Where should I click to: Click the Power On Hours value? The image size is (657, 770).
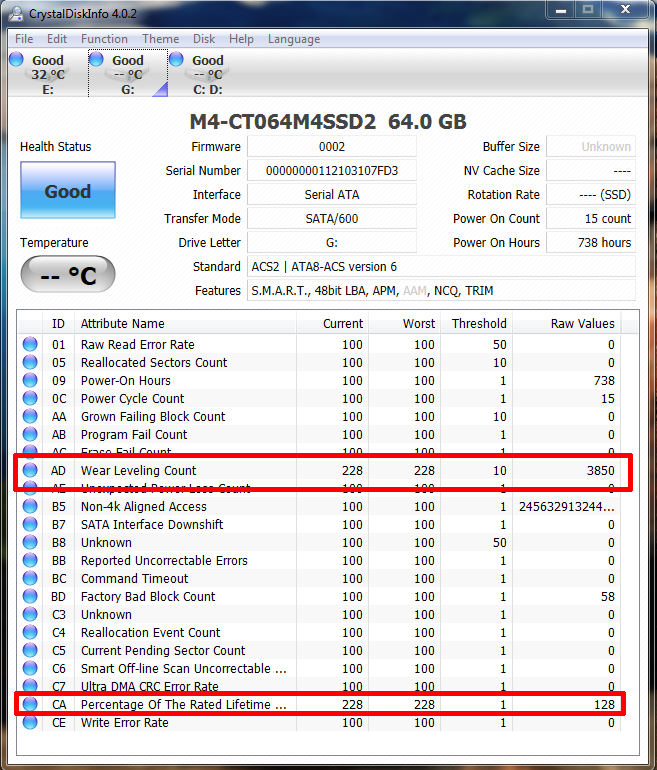[x=591, y=243]
